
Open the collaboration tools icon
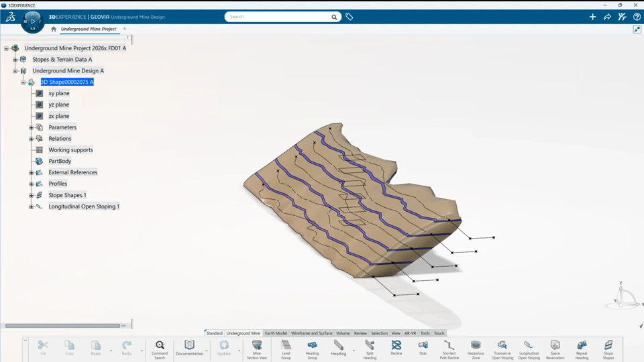click(x=622, y=17)
